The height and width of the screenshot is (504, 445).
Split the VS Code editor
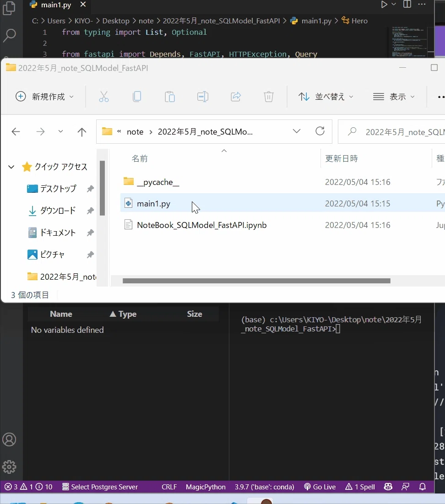coord(407,4)
